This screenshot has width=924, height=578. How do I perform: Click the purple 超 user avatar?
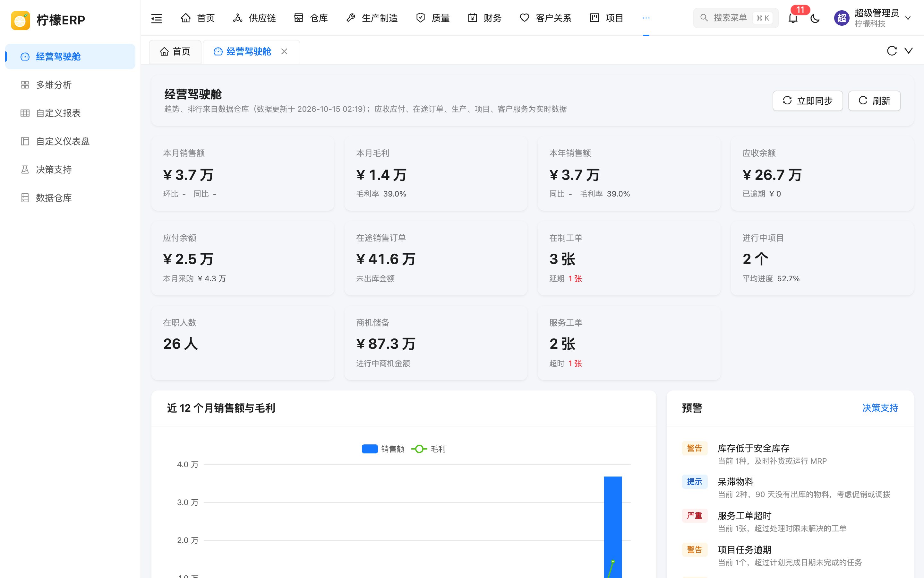coord(842,18)
